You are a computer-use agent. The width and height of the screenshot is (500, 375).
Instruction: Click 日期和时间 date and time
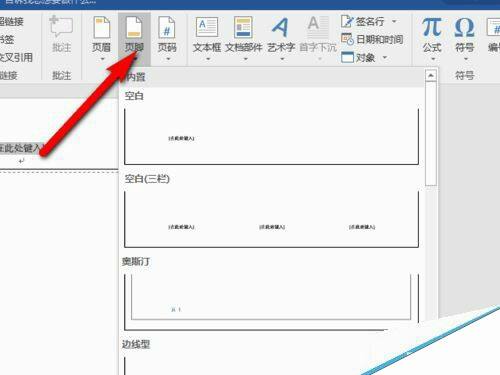tap(372, 39)
